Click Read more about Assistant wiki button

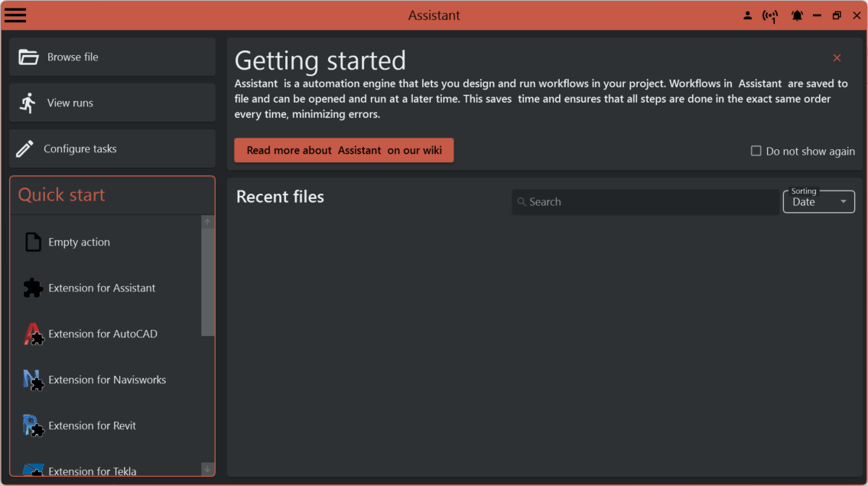[x=343, y=150]
